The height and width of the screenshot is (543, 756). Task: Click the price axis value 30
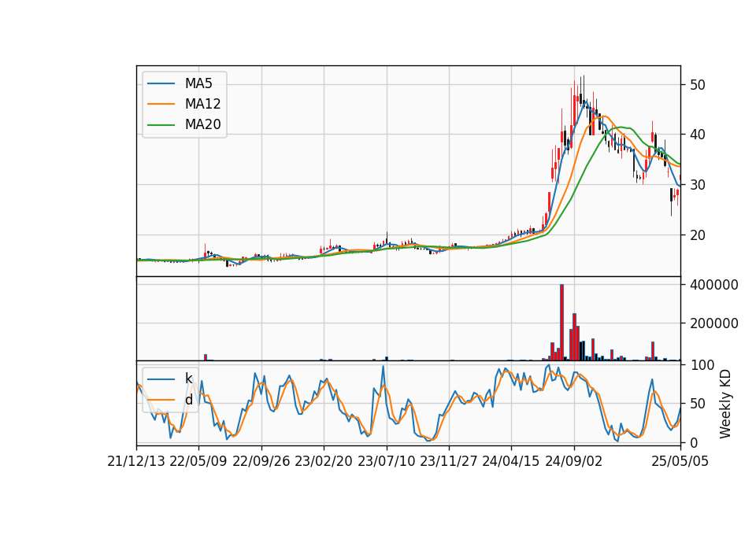coord(697,185)
